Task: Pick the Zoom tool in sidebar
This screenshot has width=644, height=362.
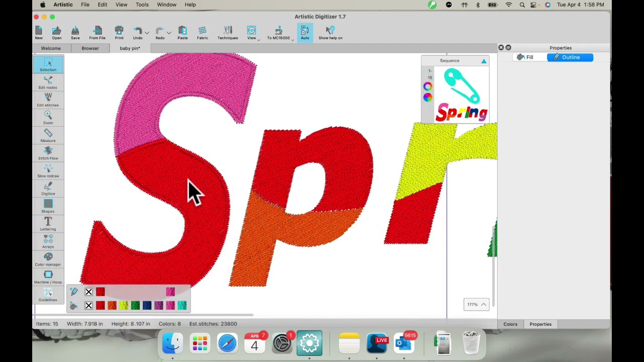Action: (x=48, y=118)
